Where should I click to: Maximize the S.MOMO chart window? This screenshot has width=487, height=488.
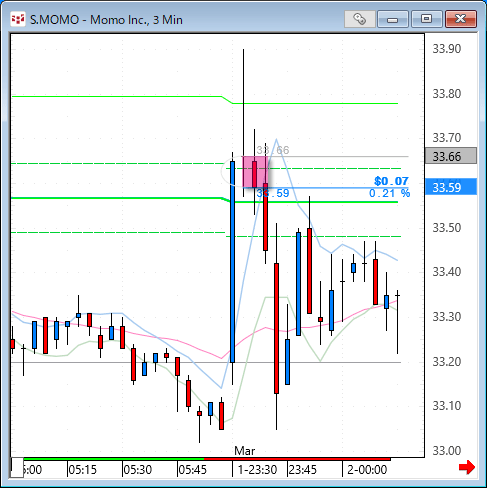click(426, 19)
